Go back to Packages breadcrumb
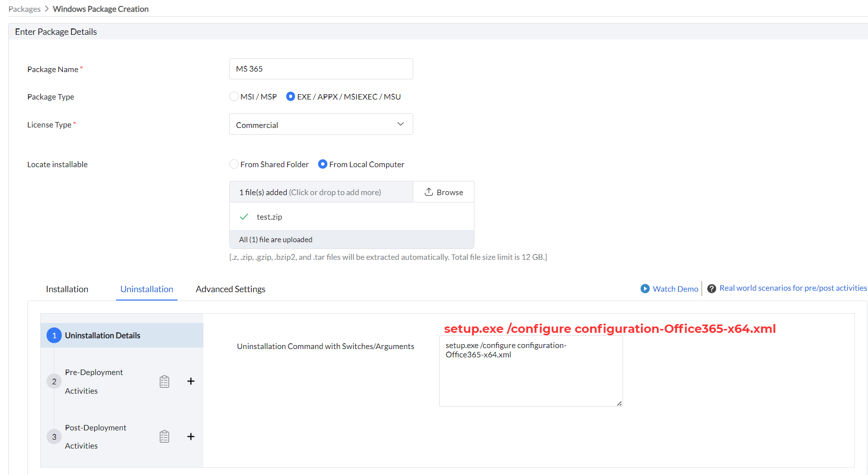The width and height of the screenshot is (868, 475). (x=25, y=9)
